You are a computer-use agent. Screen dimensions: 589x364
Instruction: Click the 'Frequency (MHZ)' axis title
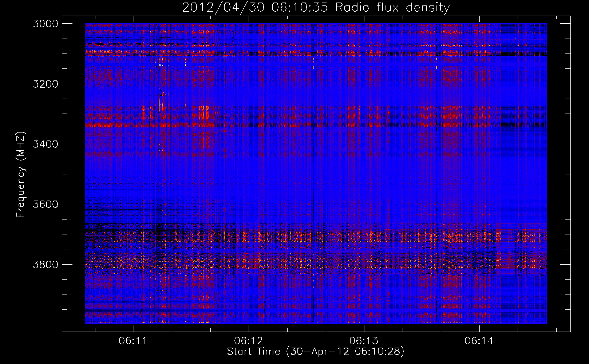21,175
